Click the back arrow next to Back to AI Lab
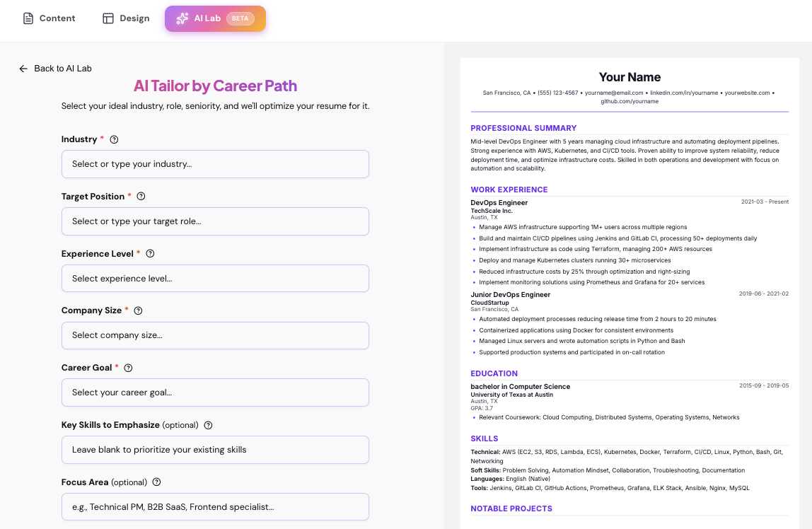Image resolution: width=812 pixels, height=529 pixels. click(x=23, y=68)
